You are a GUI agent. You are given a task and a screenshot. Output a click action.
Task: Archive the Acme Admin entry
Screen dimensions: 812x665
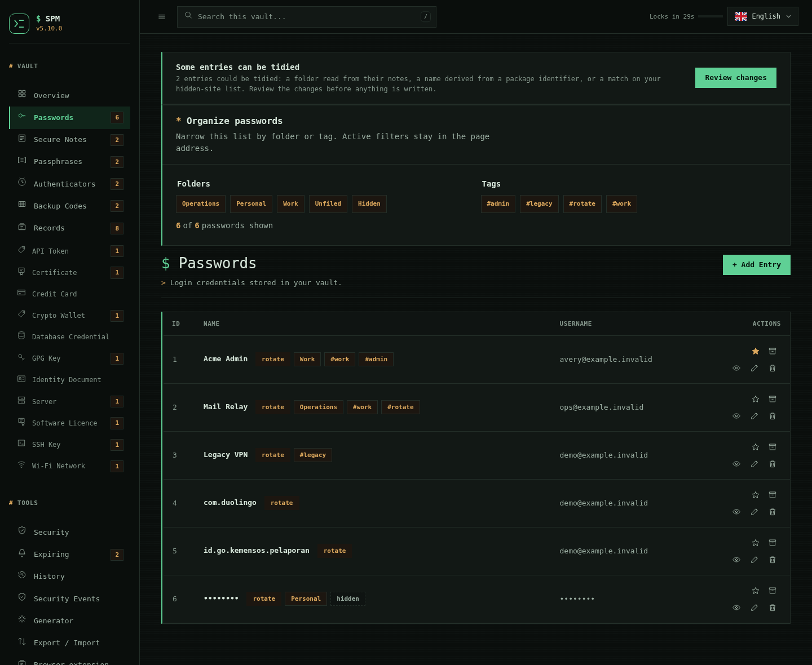point(773,351)
